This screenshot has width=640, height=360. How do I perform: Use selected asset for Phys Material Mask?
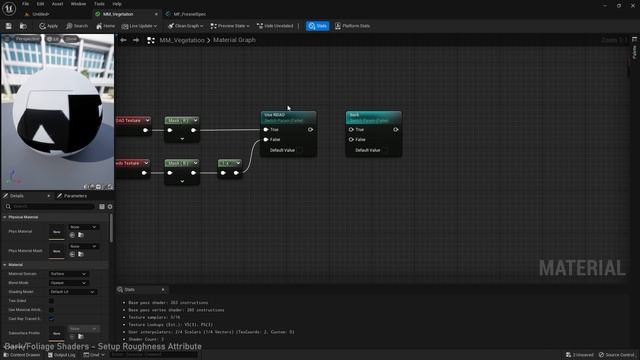(72, 254)
